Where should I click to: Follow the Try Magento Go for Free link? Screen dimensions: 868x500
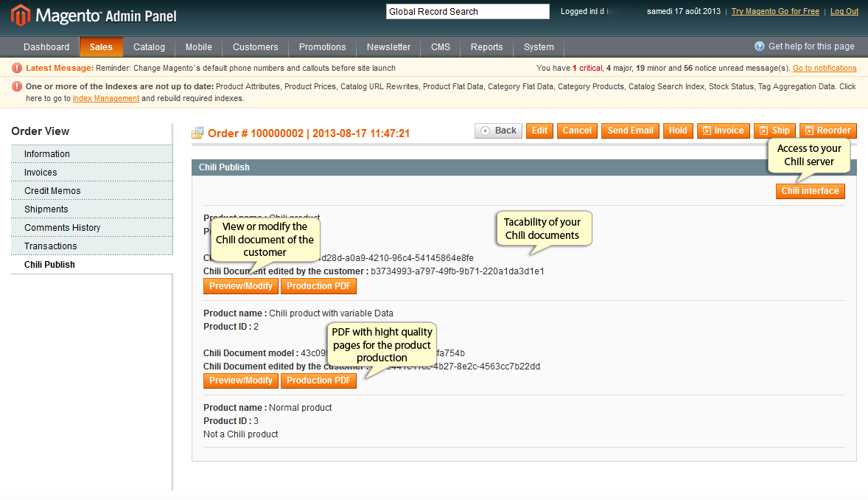(x=775, y=11)
